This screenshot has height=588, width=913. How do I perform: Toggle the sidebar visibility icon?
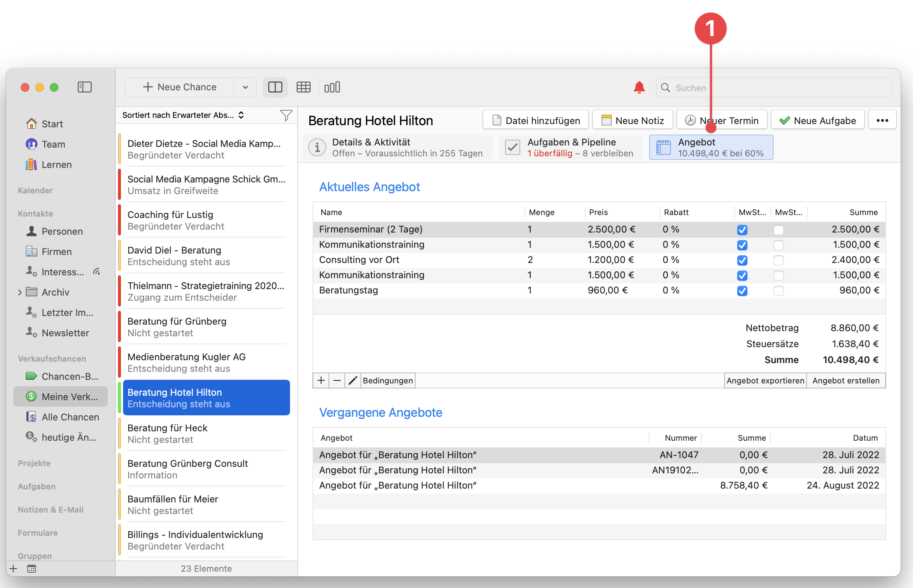tap(85, 87)
